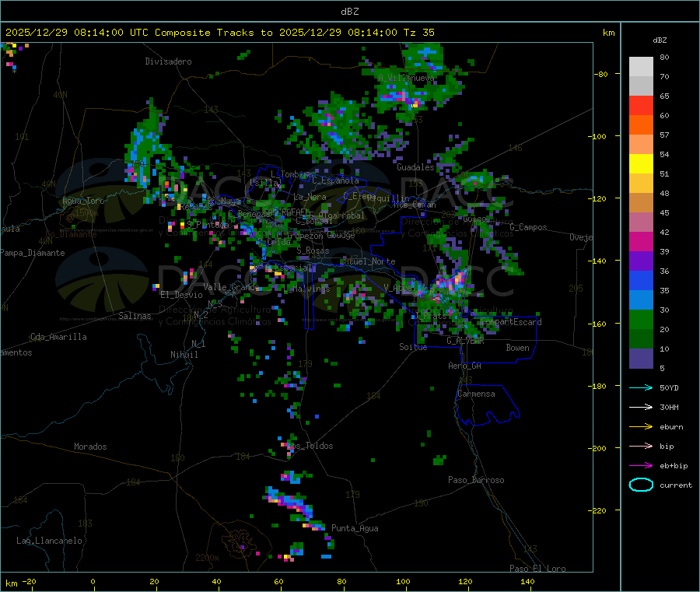The height and width of the screenshot is (592, 700).
Task: Click the 'Punta_Agua' place label
Action: coord(355,528)
